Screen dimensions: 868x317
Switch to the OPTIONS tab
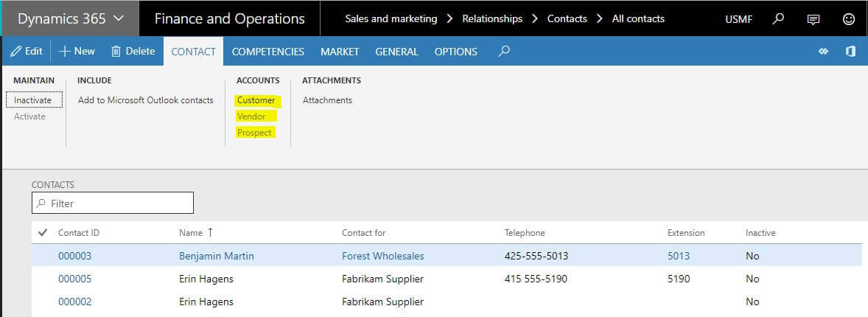pyautogui.click(x=455, y=52)
